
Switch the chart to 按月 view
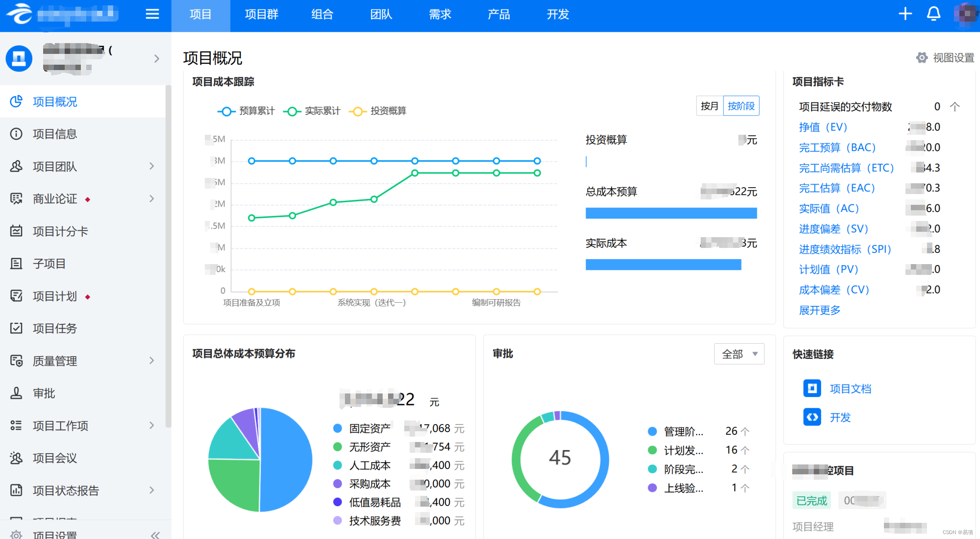pos(709,106)
